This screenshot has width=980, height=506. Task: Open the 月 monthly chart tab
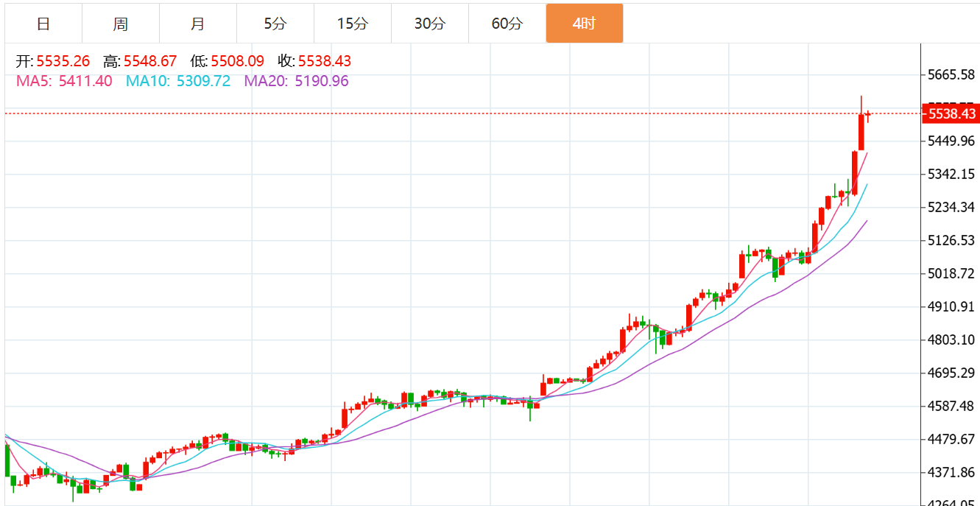[198, 24]
